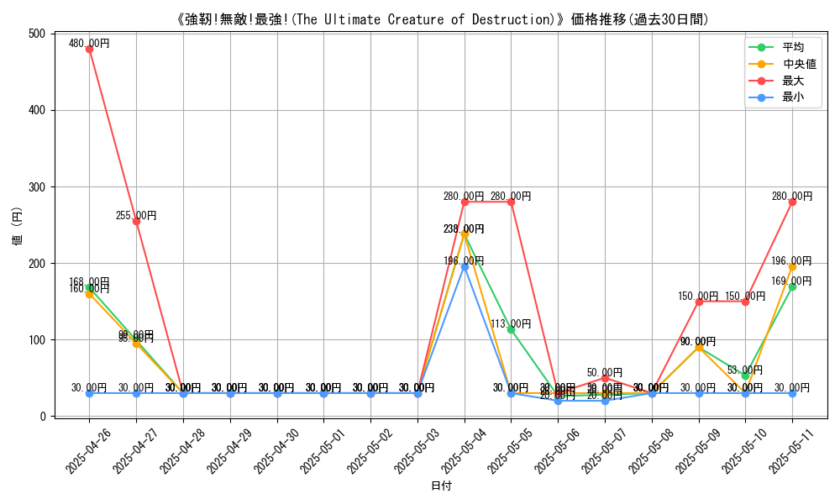This screenshot has width=840, height=504.
Task: Click the 53.00円 data label
Action: pyautogui.click(x=744, y=370)
